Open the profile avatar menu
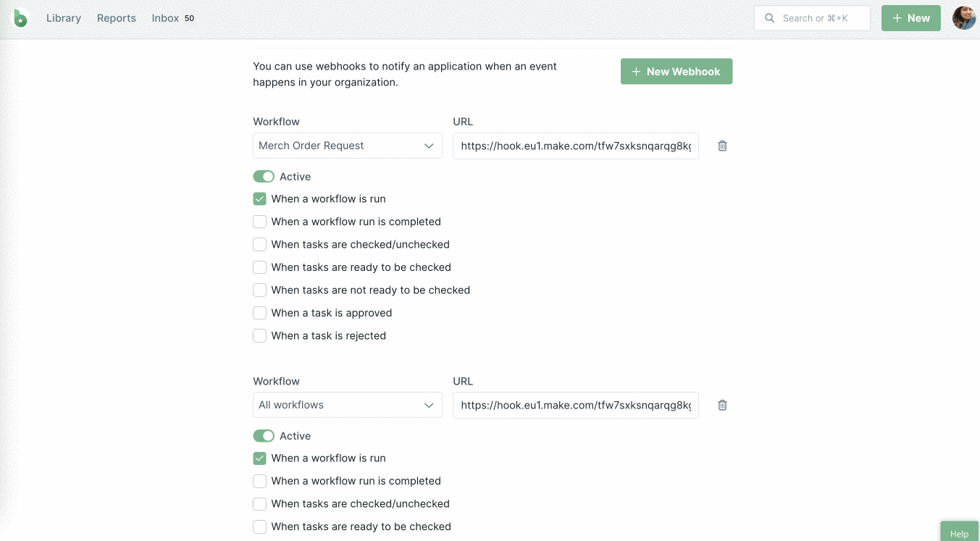 [963, 18]
